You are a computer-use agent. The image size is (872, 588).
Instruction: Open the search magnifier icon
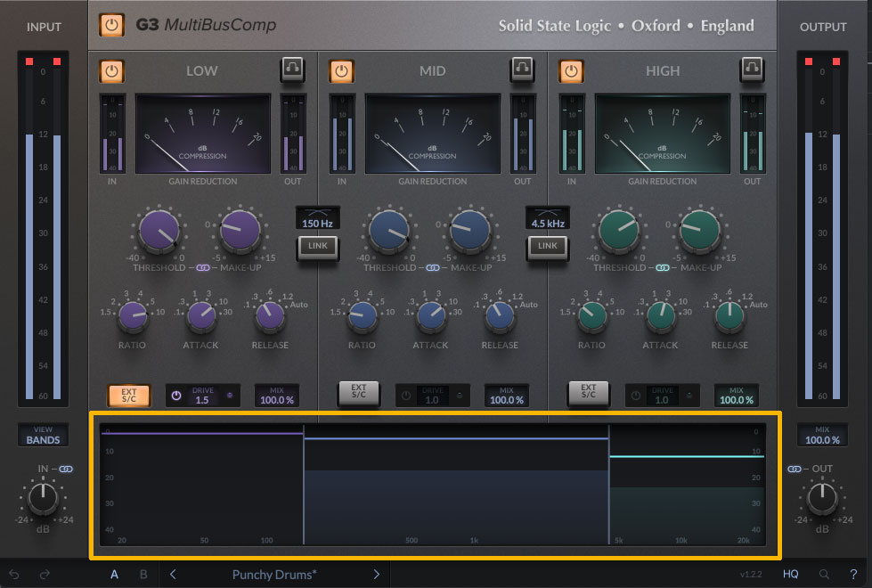(825, 575)
